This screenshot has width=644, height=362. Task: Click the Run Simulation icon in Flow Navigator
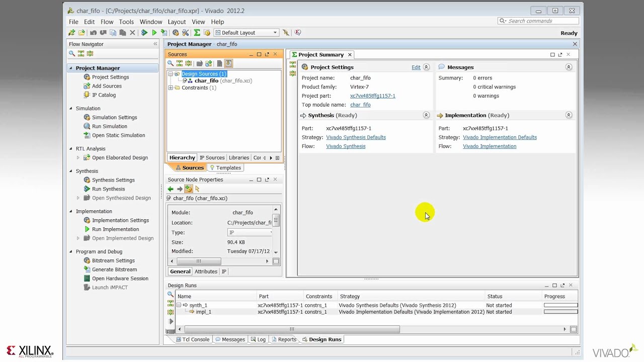[x=87, y=126]
